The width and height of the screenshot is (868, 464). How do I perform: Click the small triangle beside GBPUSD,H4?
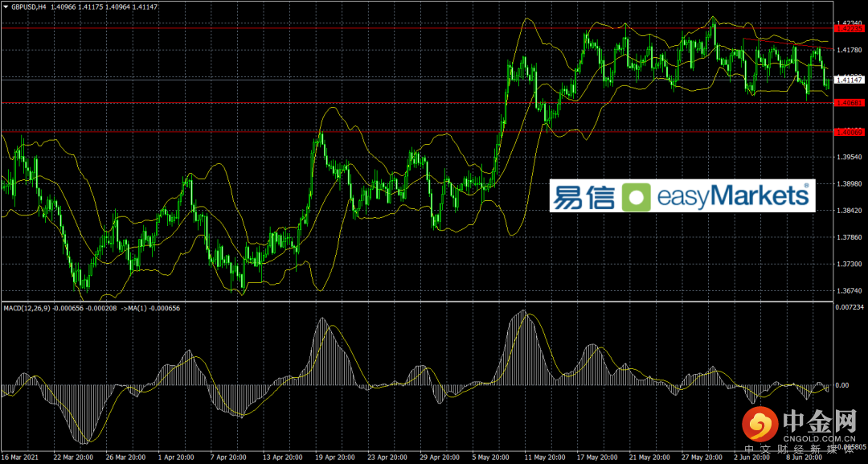tap(6, 6)
